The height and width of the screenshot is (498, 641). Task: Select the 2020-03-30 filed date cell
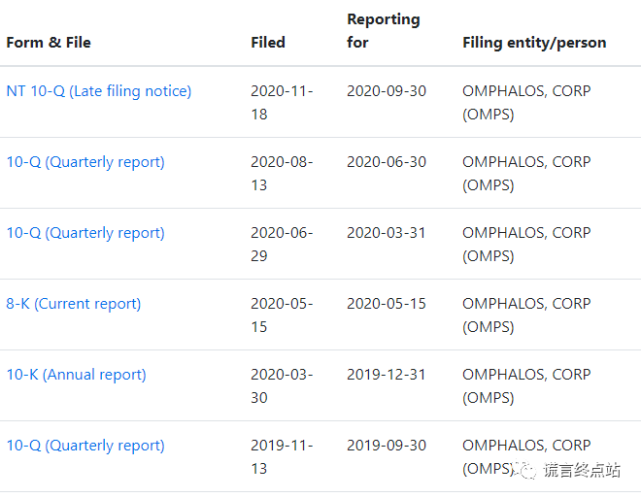282,386
